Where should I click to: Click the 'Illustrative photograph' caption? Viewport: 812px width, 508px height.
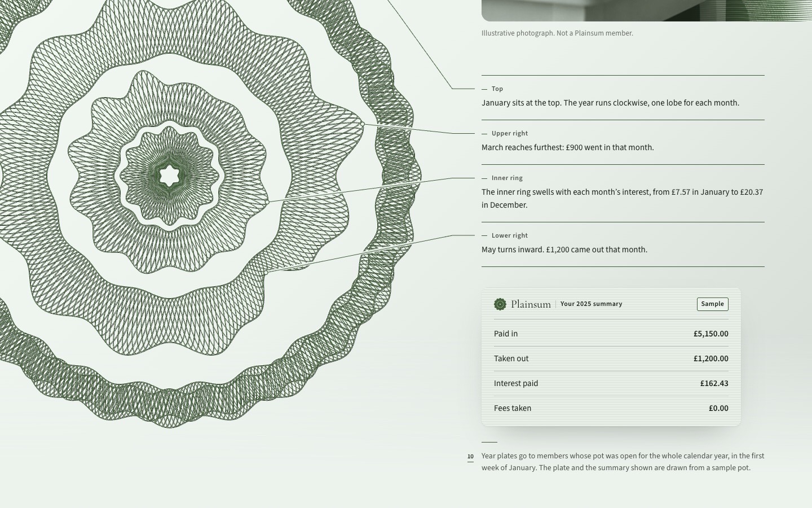[x=557, y=33]
